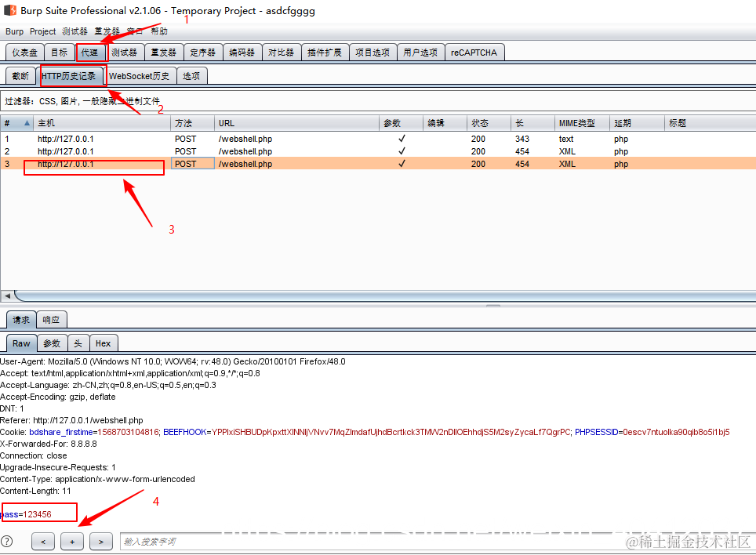Select history row 2 /webshell.php URL
Viewport: 756px width, 555px height.
coord(245,151)
